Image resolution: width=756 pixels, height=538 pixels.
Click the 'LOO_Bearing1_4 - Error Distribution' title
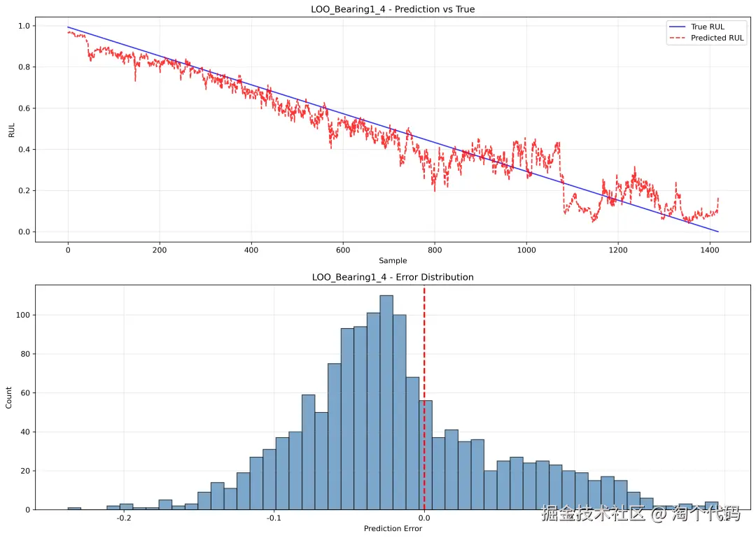click(393, 277)
